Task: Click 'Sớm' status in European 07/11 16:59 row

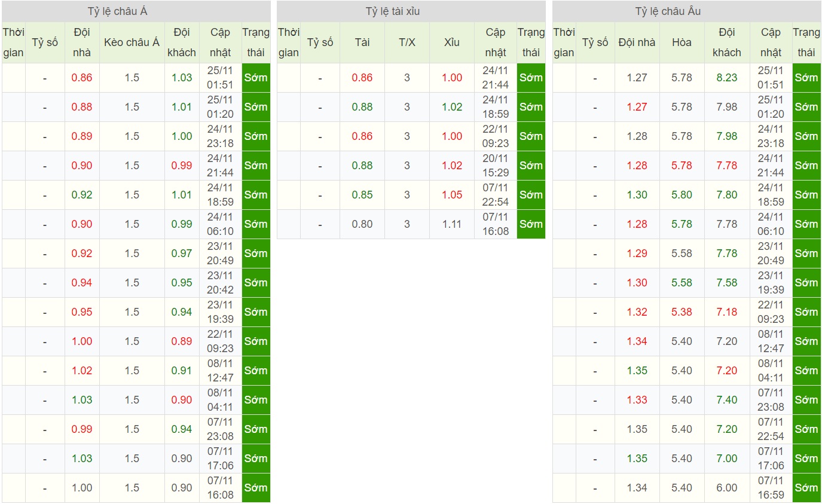Action: 806,488
